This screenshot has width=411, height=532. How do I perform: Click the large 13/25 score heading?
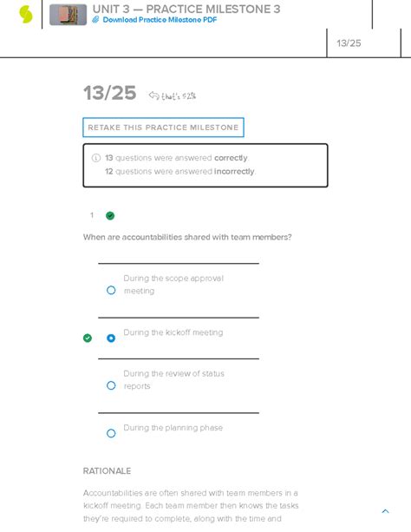(109, 93)
